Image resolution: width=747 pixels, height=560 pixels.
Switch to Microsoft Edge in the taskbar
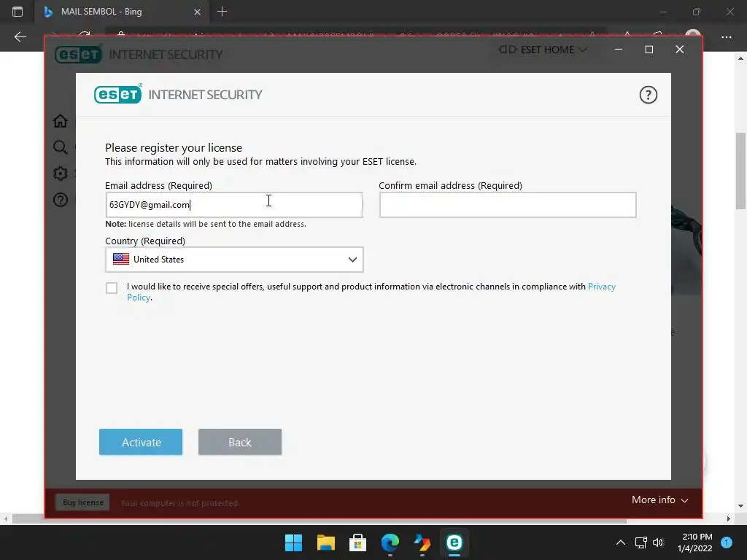390,542
